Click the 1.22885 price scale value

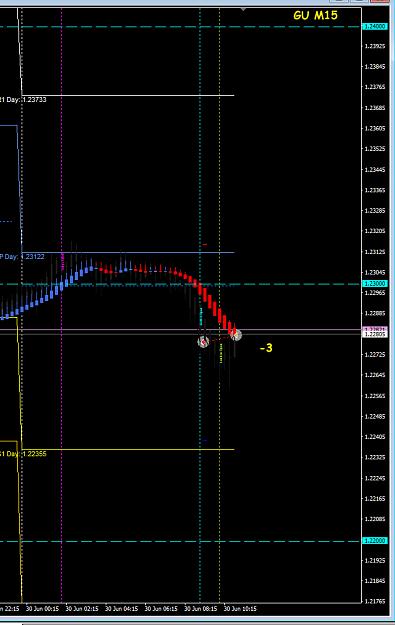375,313
